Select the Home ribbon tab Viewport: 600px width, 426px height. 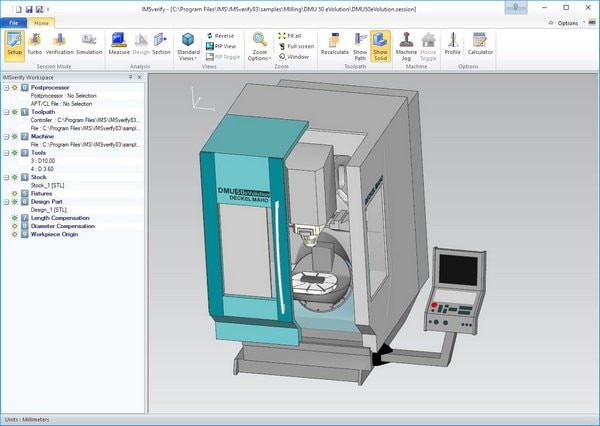tap(41, 22)
